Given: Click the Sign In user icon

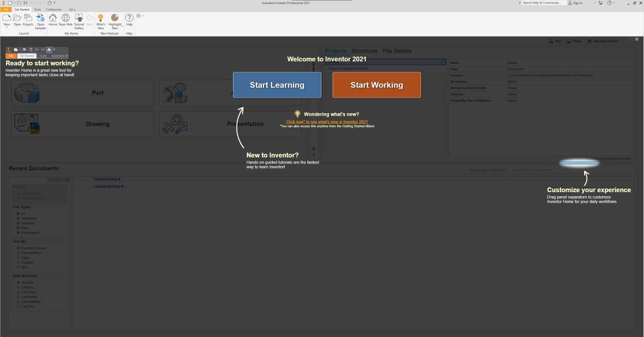Looking at the screenshot, I should coord(570,3).
